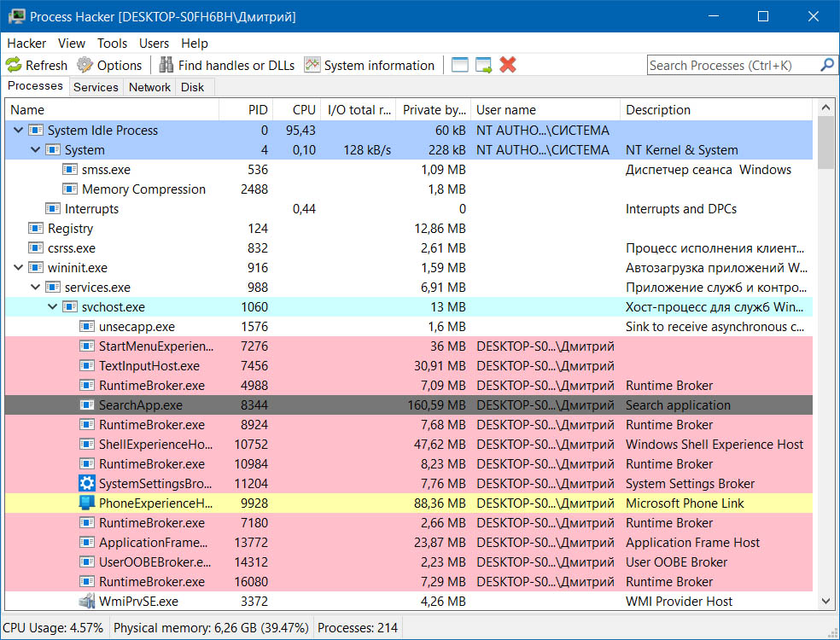The width and height of the screenshot is (840, 640).
Task: Click CPU Usage in the status bar
Action: click(54, 628)
